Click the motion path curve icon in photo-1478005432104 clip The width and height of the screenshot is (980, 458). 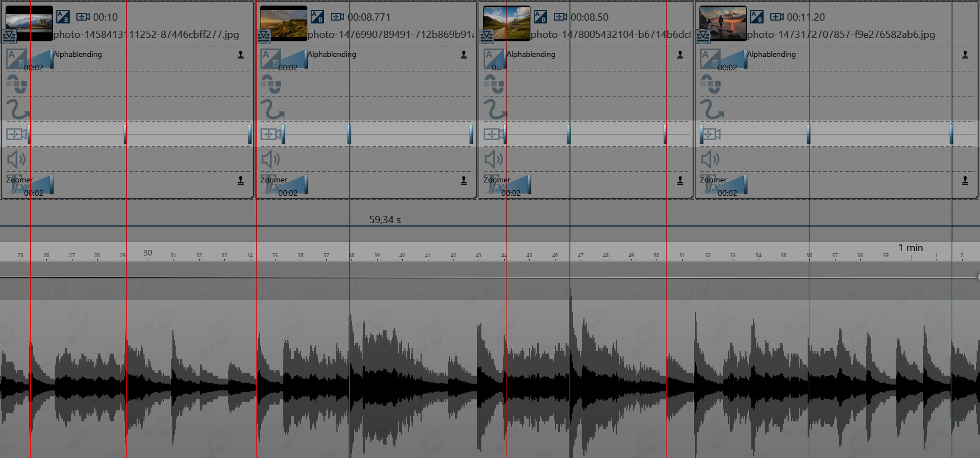[x=495, y=109]
